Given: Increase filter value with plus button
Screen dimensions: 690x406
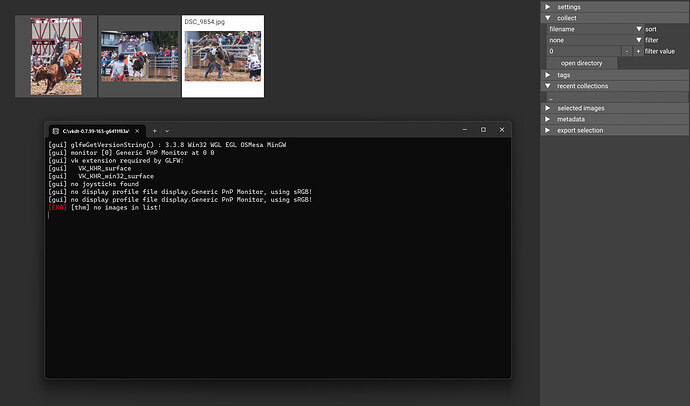Looking at the screenshot, I should [x=638, y=51].
